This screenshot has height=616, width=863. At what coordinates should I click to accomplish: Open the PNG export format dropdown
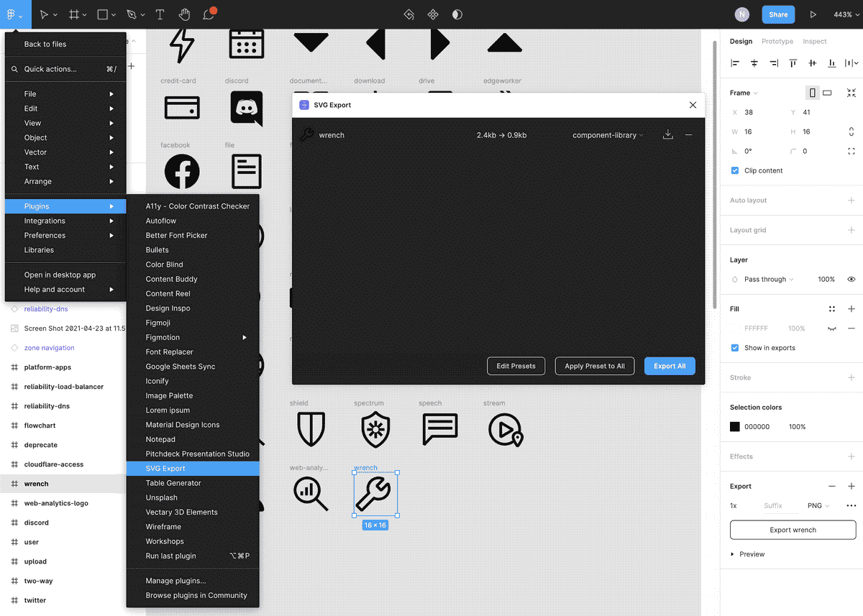[818, 505]
